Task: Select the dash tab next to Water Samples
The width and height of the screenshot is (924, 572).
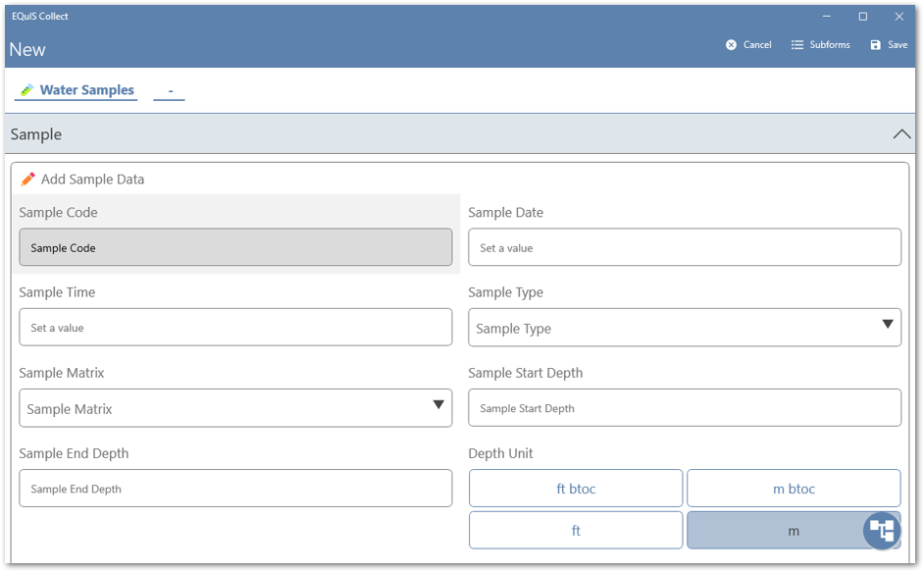Action: pyautogui.click(x=169, y=89)
